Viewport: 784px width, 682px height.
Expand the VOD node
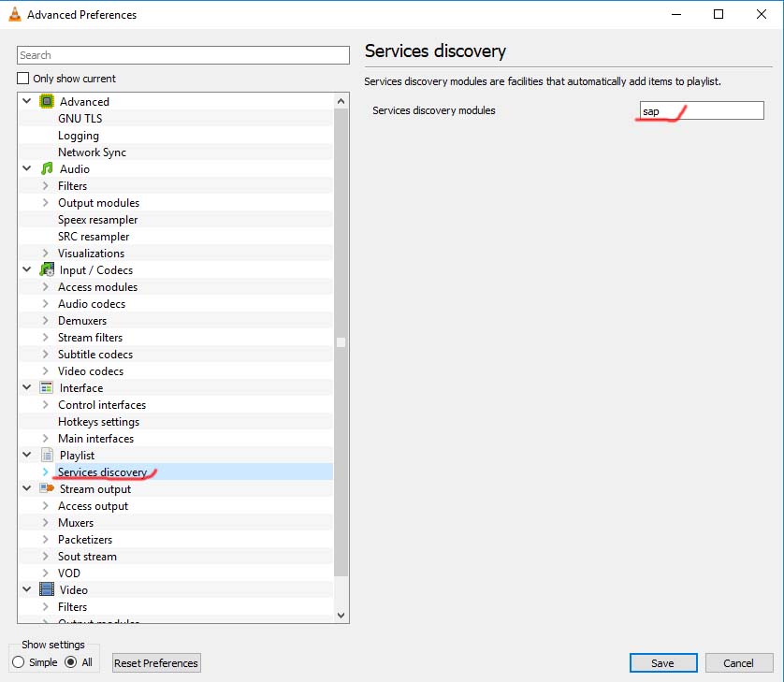click(x=46, y=573)
